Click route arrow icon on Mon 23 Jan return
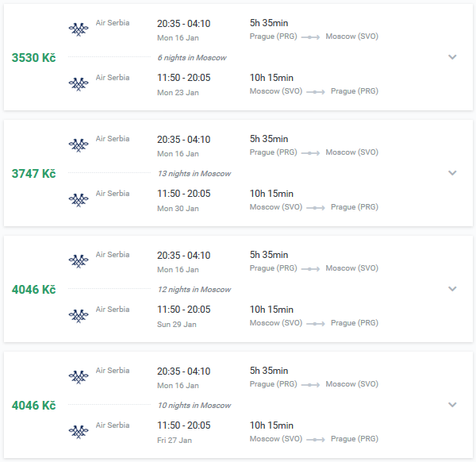Image resolution: width=476 pixels, height=462 pixels. (316, 92)
